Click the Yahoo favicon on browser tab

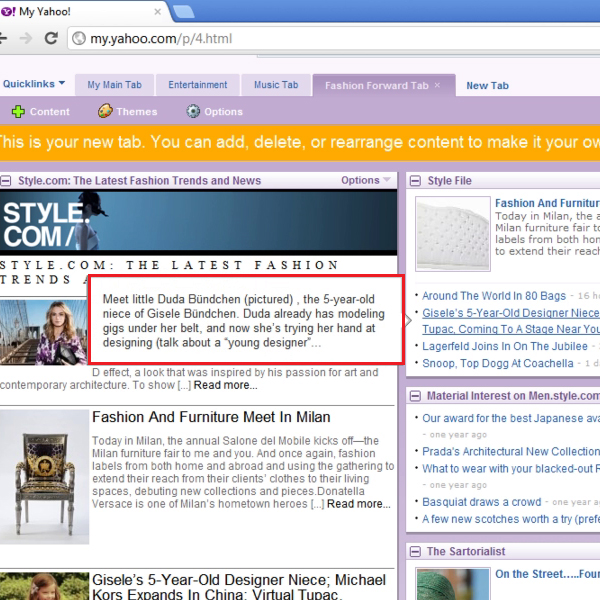[x=8, y=11]
